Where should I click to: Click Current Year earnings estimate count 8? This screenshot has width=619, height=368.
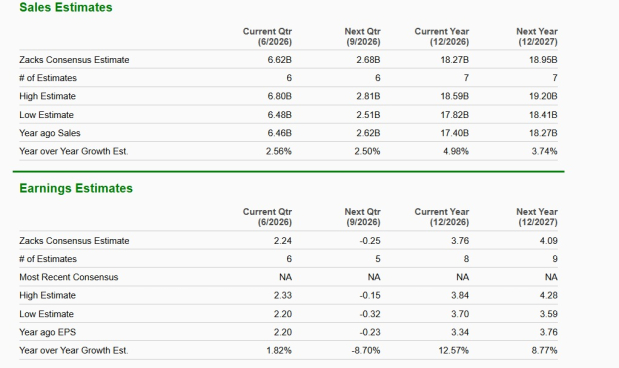pos(466,259)
